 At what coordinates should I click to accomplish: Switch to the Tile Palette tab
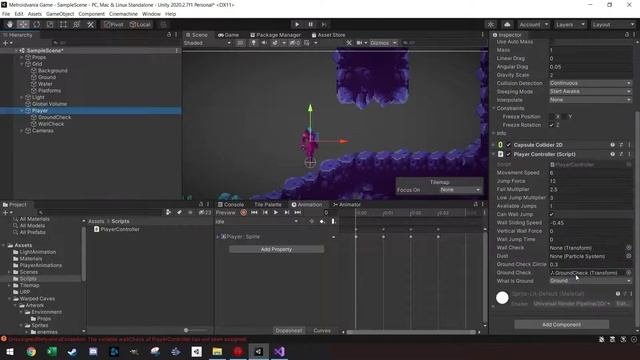(x=268, y=204)
